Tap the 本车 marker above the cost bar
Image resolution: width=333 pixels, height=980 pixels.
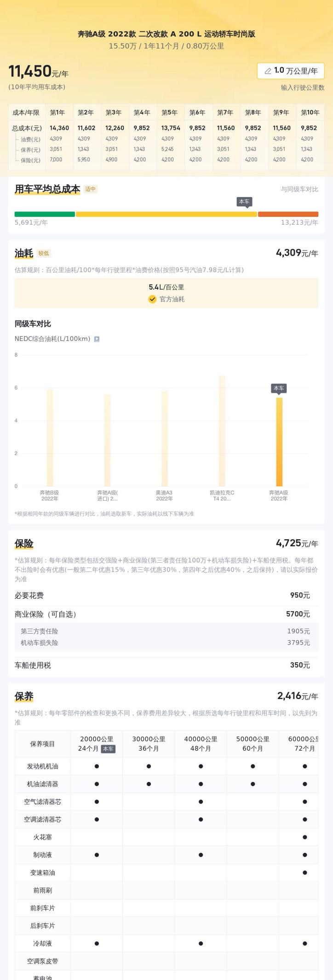[x=244, y=202]
